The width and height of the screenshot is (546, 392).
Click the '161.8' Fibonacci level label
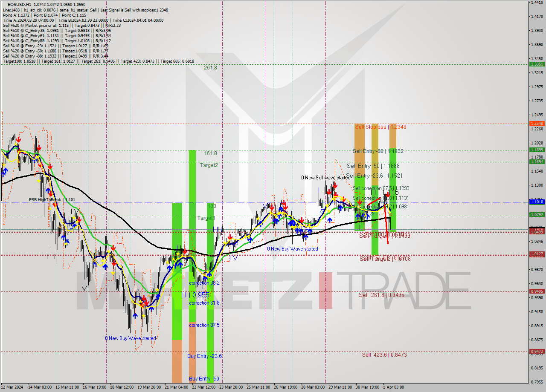(x=210, y=153)
